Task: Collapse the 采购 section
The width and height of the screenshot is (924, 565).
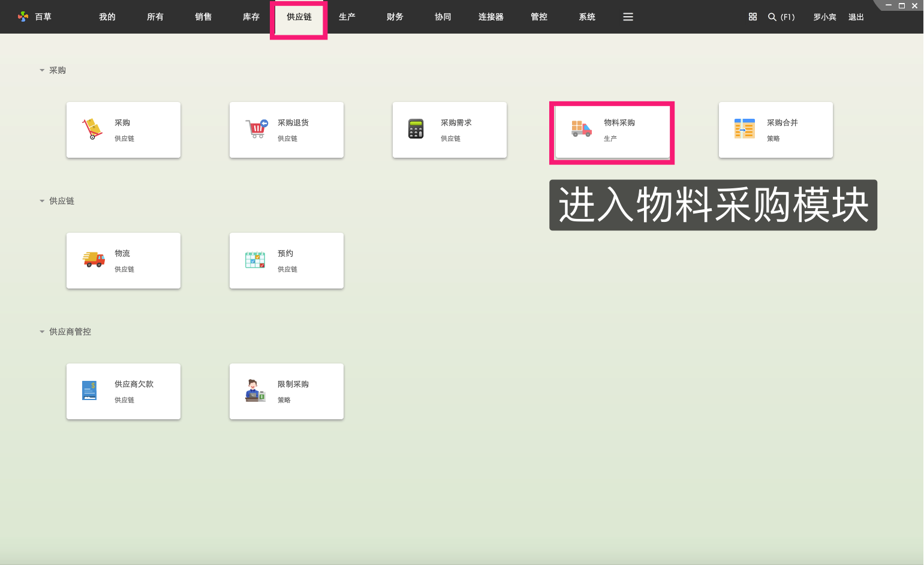Action: click(x=41, y=70)
